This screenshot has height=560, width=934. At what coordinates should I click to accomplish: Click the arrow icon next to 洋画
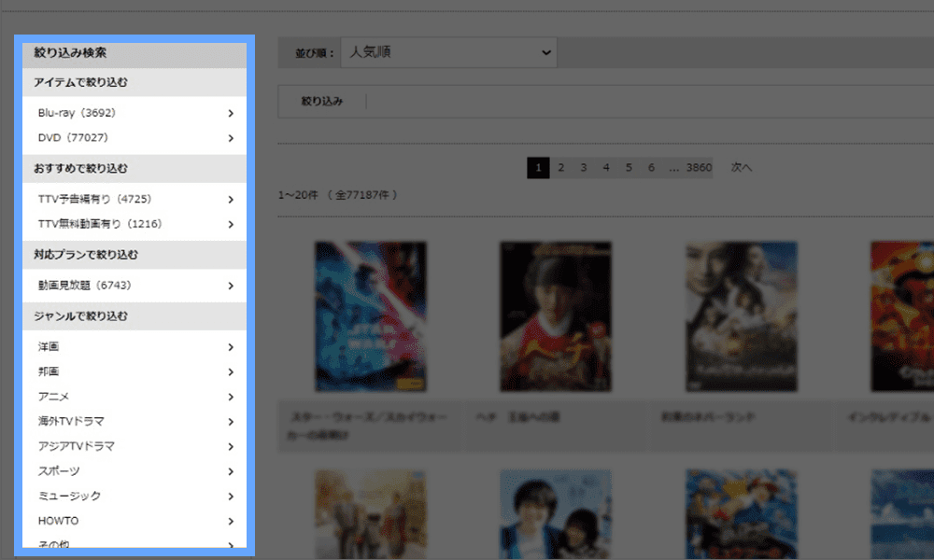(x=230, y=347)
